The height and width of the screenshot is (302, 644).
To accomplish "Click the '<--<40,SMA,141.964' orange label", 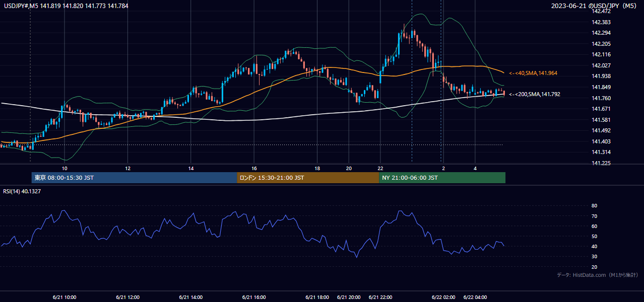I will 533,73.
